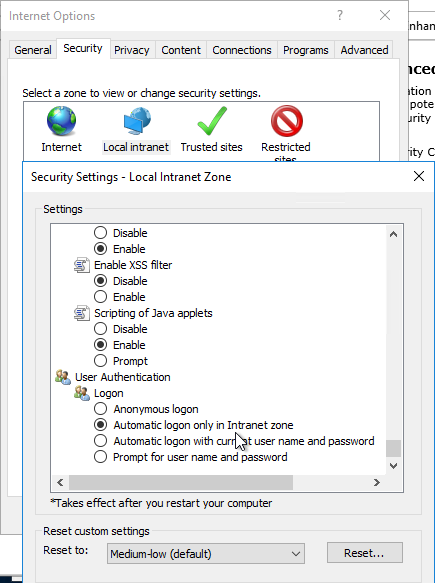Switch to the Privacy tab
Viewport: 435px width, 583px height.
pos(132,50)
